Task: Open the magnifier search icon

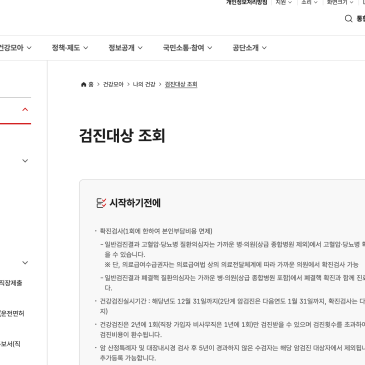Action: (x=349, y=19)
